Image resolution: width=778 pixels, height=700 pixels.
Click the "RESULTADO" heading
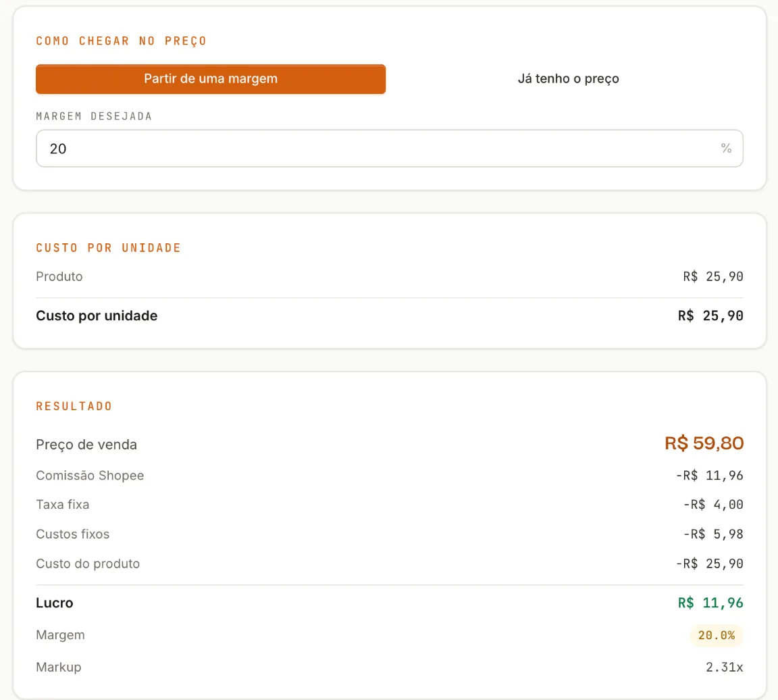tap(74, 406)
